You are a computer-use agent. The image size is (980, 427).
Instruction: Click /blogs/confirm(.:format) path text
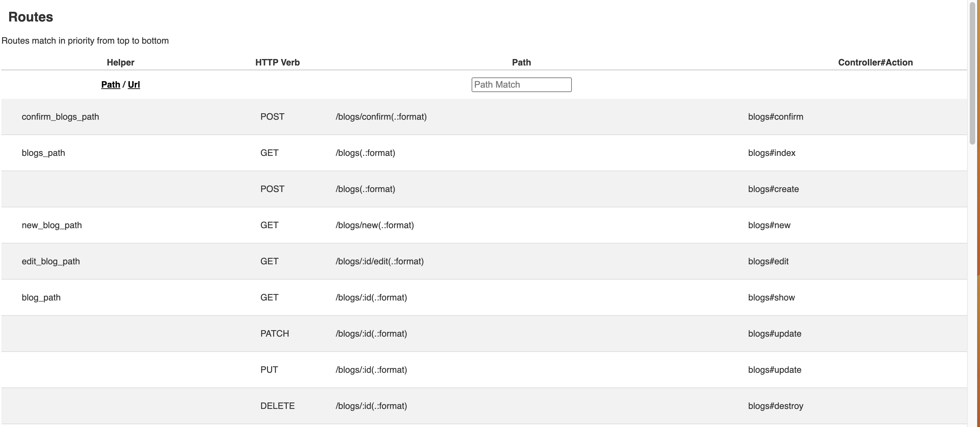pos(381,117)
